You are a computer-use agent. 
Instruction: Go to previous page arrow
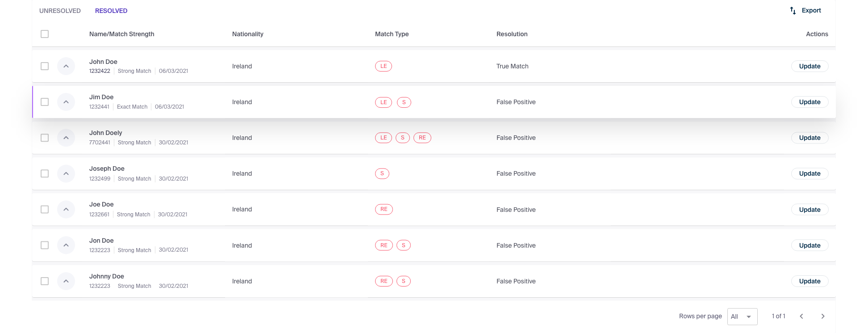tap(801, 316)
